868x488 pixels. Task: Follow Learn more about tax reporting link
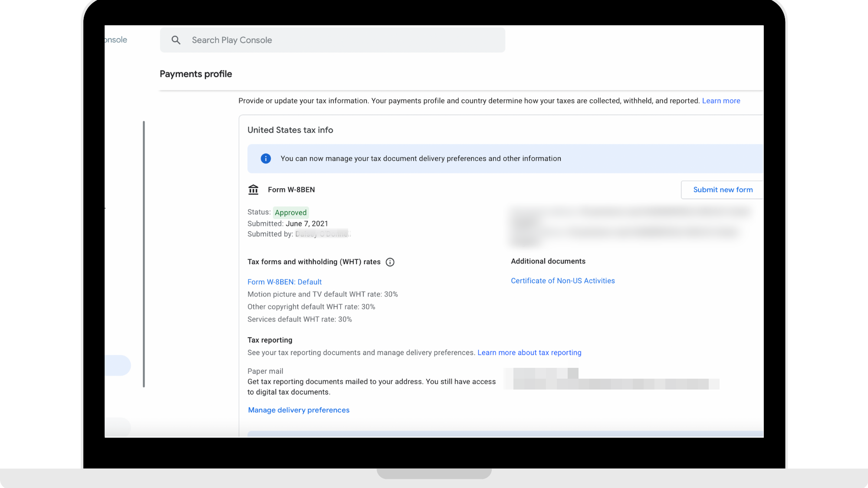pyautogui.click(x=529, y=353)
